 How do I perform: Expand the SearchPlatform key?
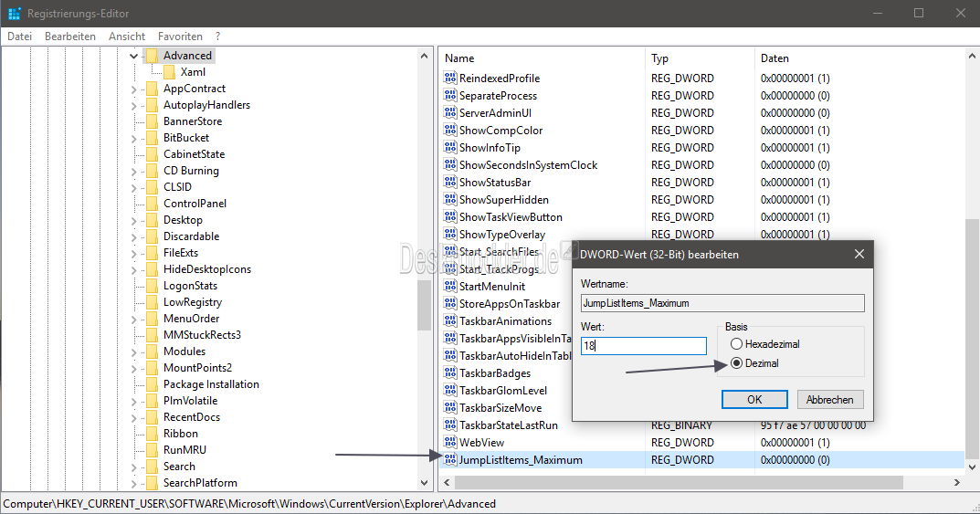click(x=133, y=483)
